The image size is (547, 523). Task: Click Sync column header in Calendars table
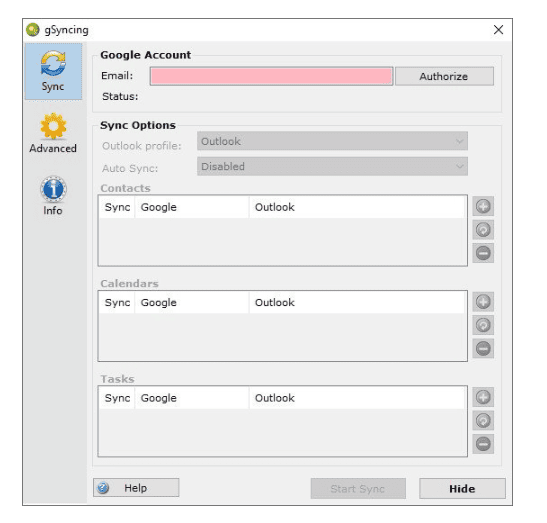117,302
